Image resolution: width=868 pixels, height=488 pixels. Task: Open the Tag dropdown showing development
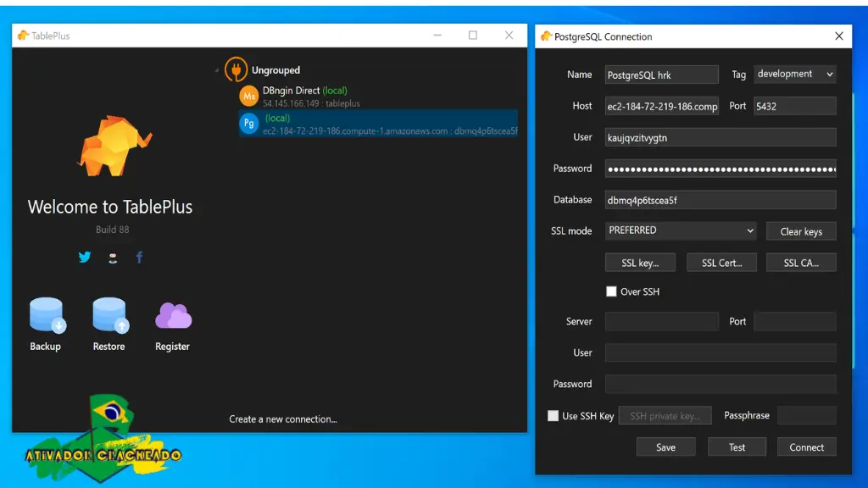tap(795, 75)
